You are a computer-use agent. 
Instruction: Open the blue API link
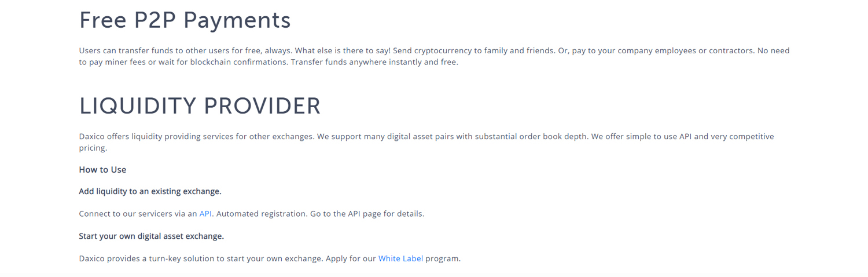coord(205,214)
